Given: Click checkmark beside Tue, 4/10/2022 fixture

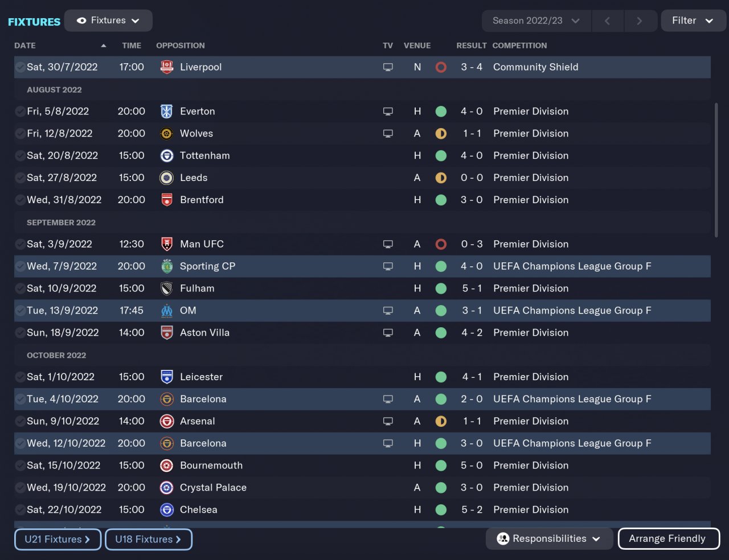Looking at the screenshot, I should [21, 400].
